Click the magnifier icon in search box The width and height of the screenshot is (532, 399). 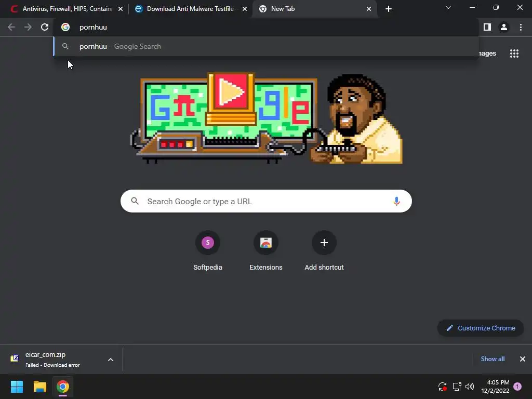point(135,201)
